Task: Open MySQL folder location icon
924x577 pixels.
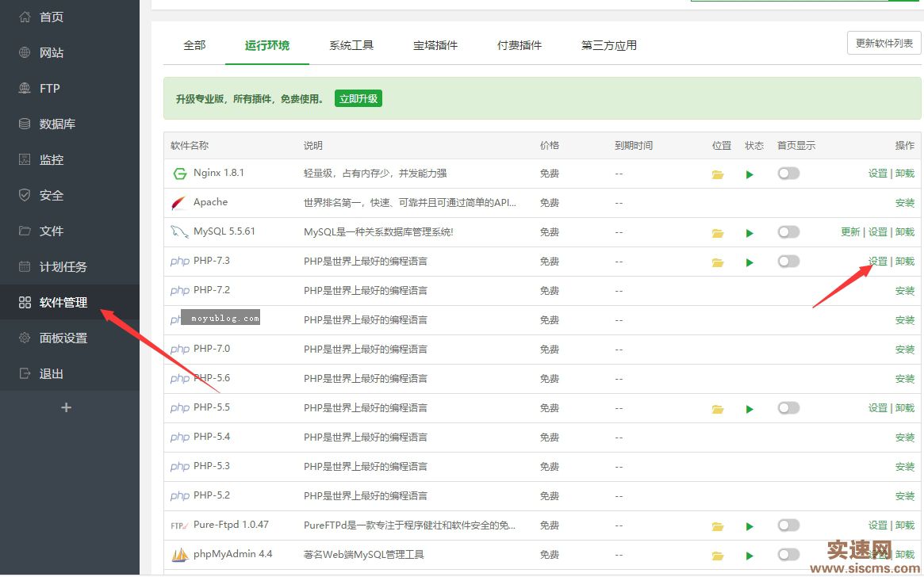Action: 717,233
